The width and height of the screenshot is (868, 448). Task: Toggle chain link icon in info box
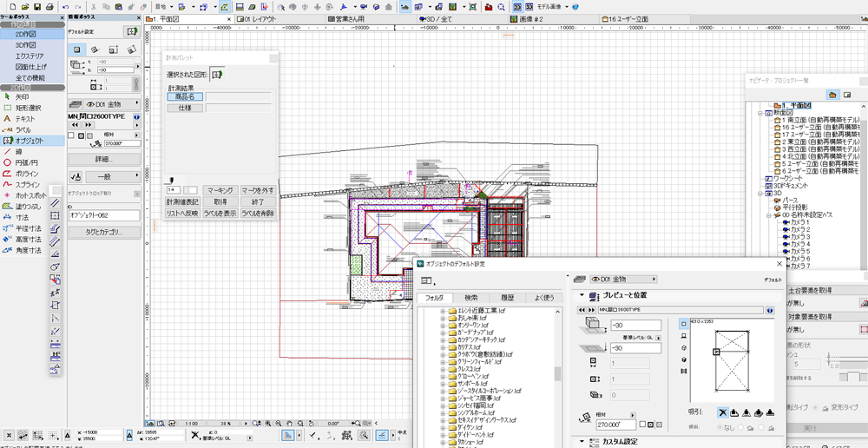click(x=135, y=83)
